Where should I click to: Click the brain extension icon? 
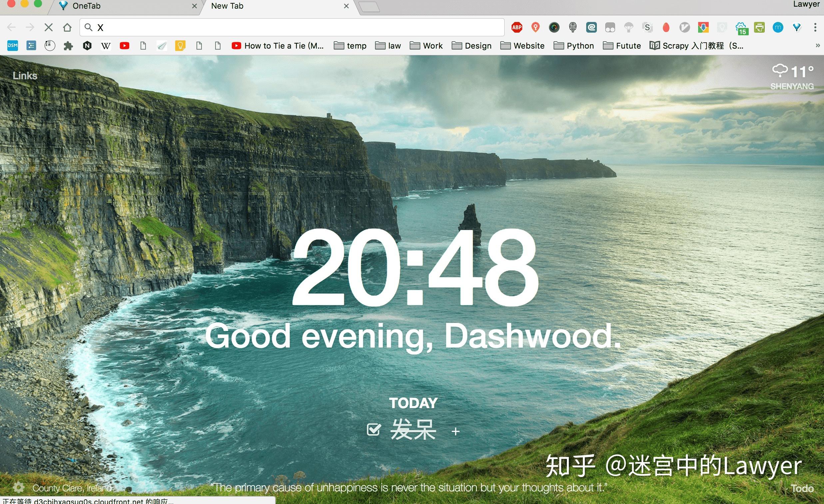point(573,27)
